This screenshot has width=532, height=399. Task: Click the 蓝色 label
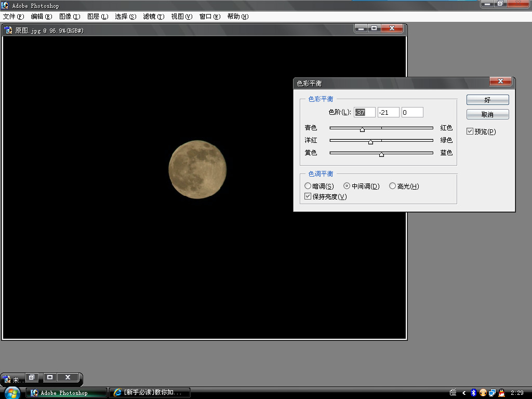(x=446, y=153)
